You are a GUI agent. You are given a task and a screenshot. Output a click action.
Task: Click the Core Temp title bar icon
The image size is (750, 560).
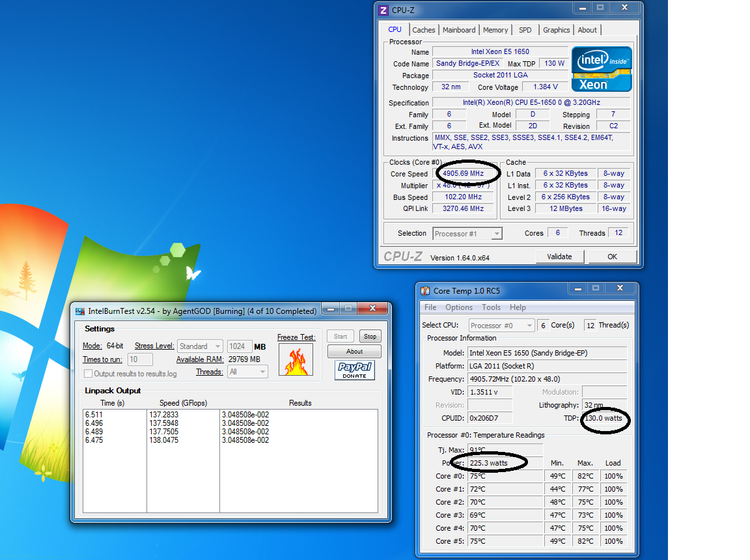(424, 291)
